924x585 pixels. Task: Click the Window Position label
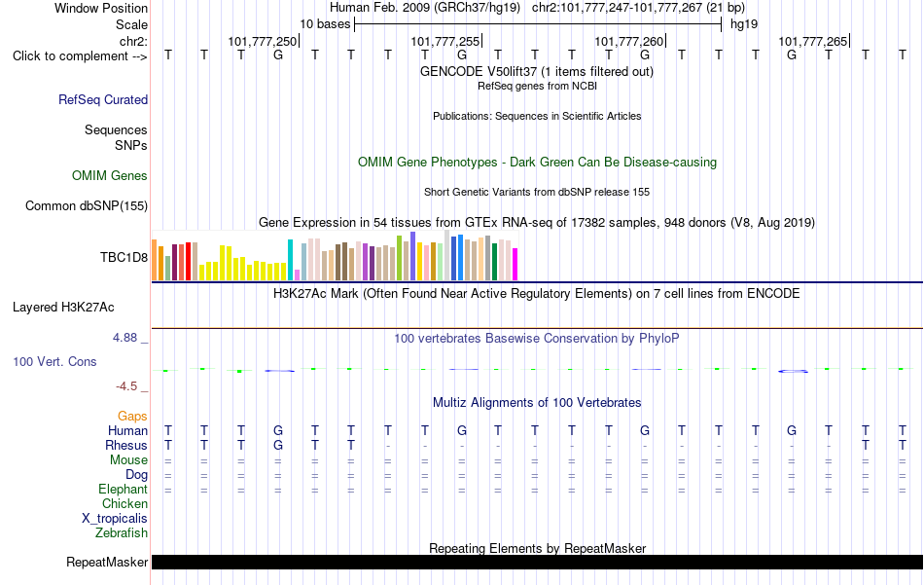point(101,8)
